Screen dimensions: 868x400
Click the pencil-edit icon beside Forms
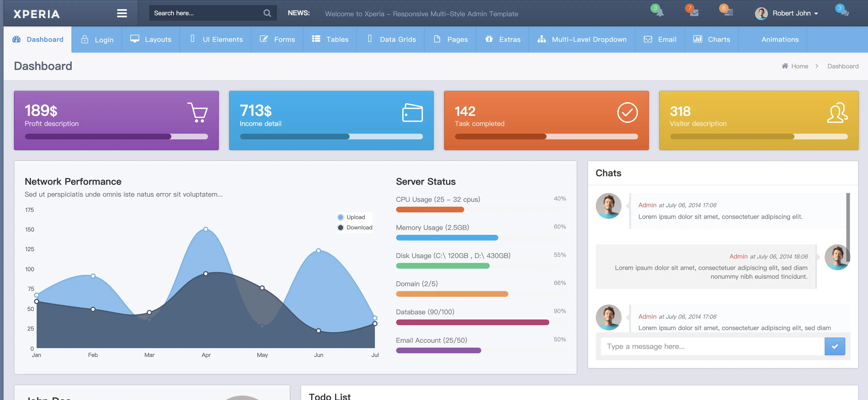[x=264, y=39]
